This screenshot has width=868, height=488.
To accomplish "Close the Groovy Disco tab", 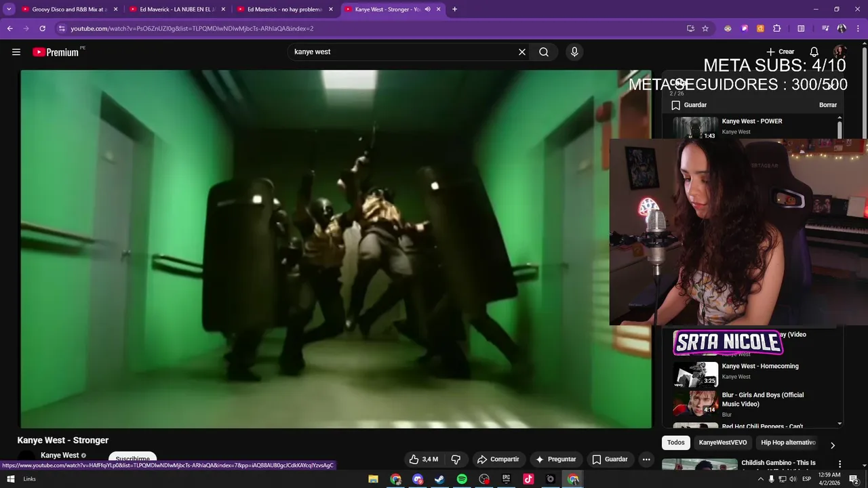I will pyautogui.click(x=116, y=9).
